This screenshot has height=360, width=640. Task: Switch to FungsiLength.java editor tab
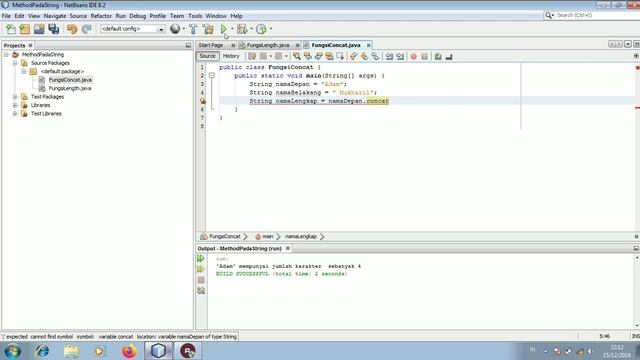[x=268, y=45]
